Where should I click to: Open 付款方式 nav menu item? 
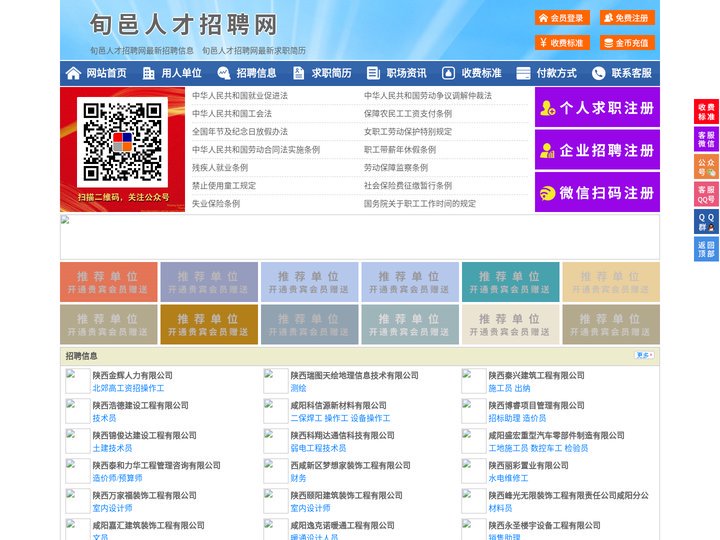click(557, 73)
